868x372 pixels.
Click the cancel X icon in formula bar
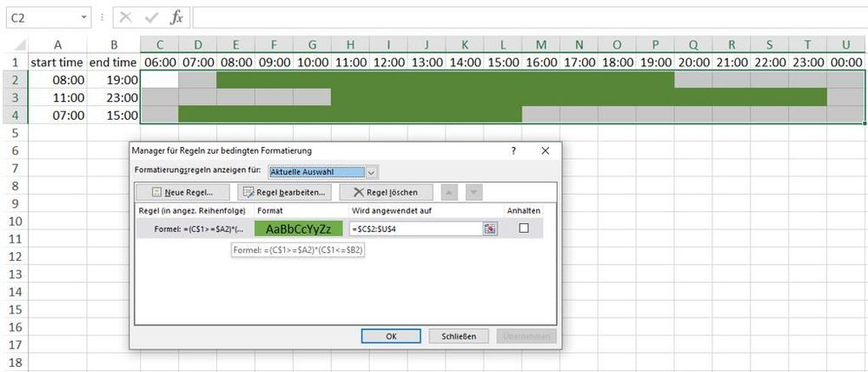click(x=126, y=17)
